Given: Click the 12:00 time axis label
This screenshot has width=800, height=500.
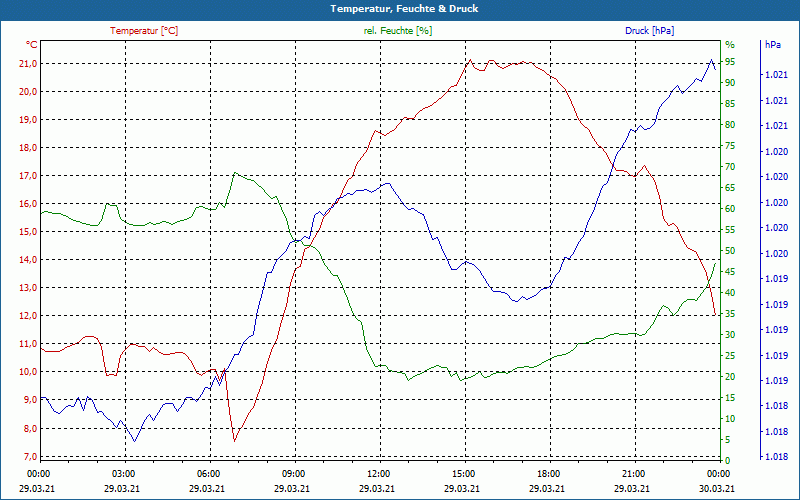Looking at the screenshot, I should click(378, 473).
